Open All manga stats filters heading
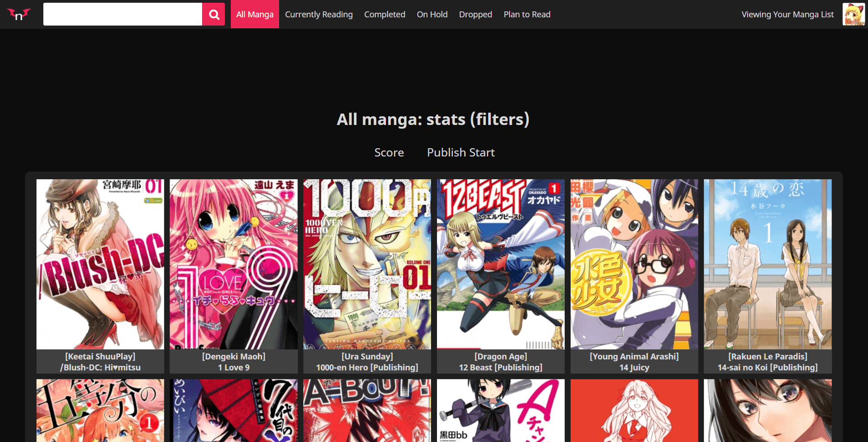The image size is (868, 442). point(433,119)
